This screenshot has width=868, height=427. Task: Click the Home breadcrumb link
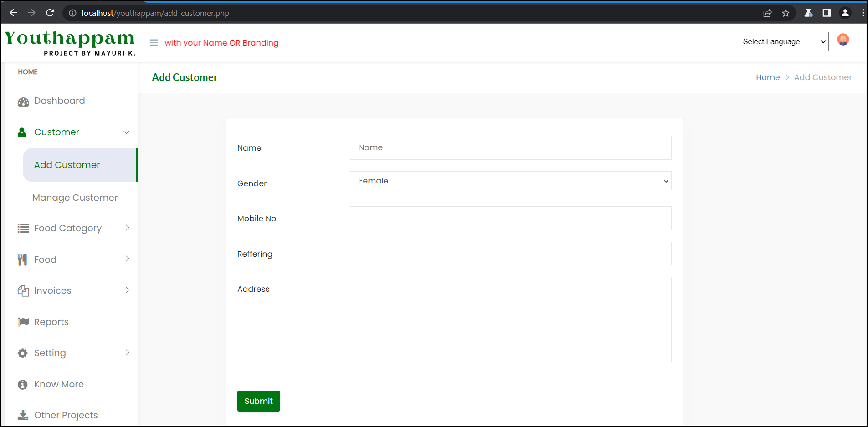point(768,77)
